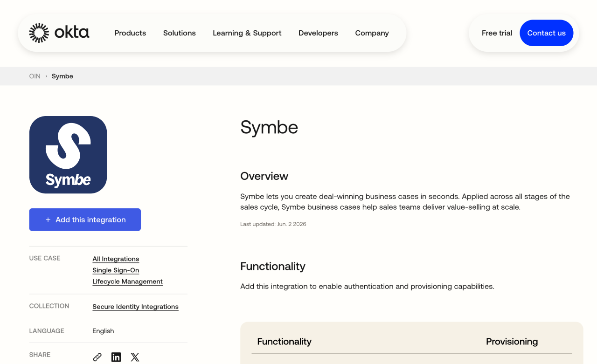Screen dimensions: 597x364
Task: Open the Developers menu
Action: tap(318, 33)
